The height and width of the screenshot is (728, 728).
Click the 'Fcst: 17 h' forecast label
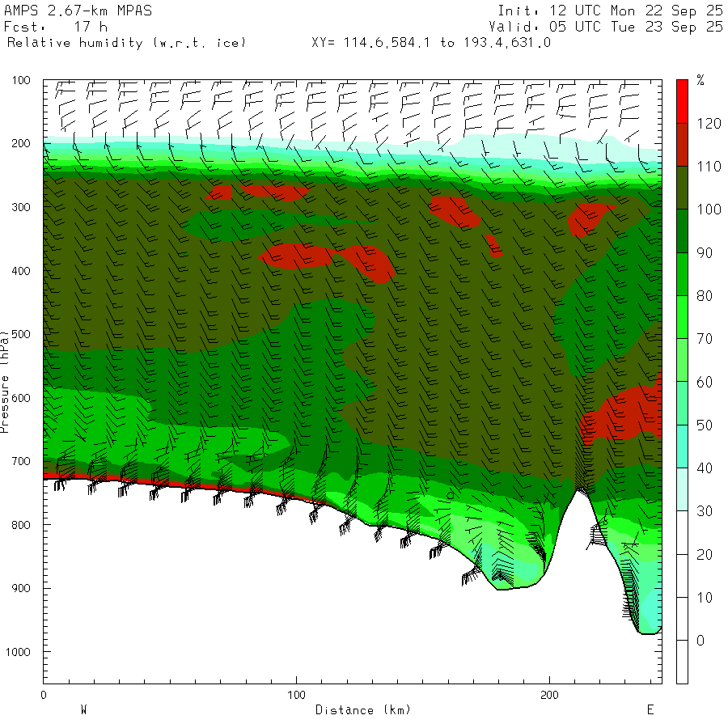click(56, 27)
